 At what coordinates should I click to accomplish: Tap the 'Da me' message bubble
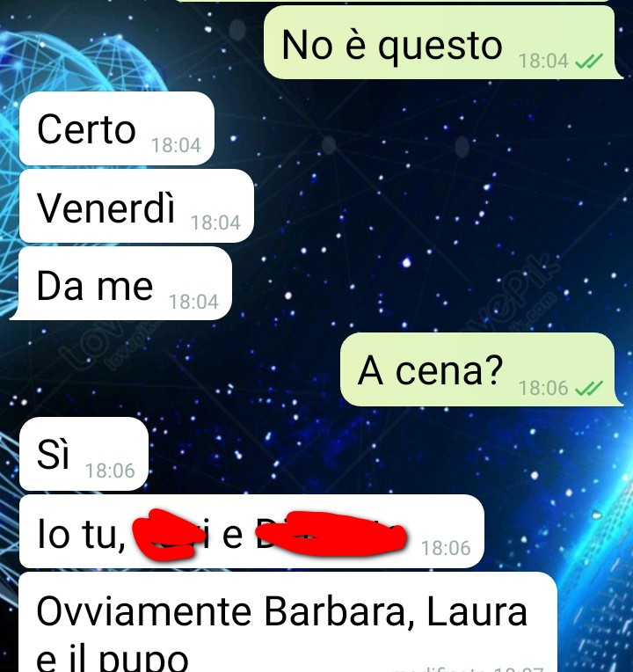[122, 283]
